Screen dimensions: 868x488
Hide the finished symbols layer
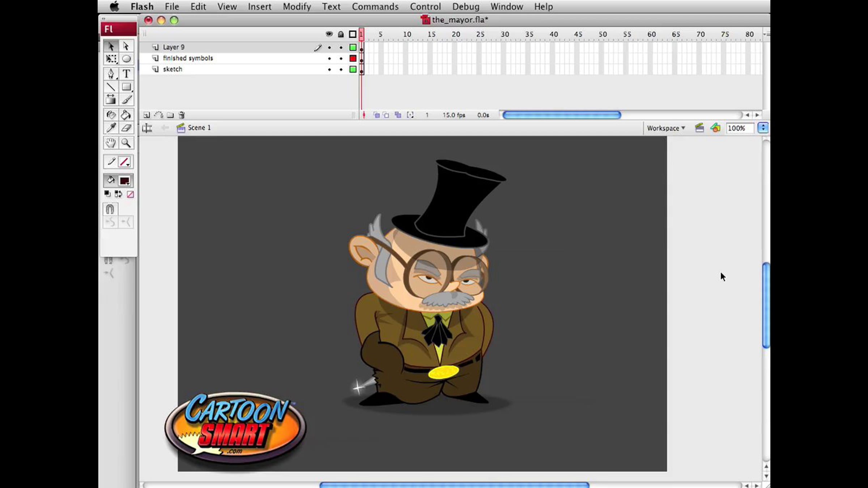tap(329, 58)
